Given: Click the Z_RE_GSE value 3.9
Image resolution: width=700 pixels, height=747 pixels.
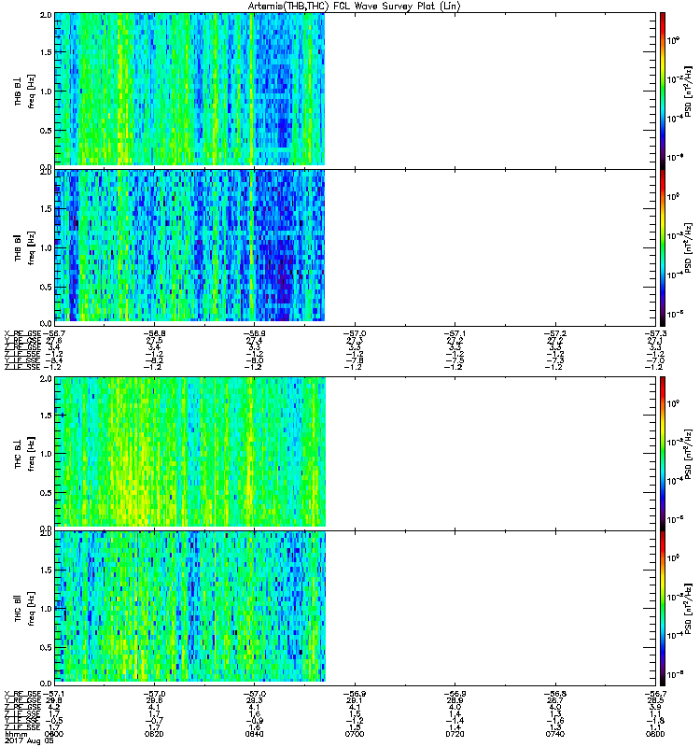Looking at the screenshot, I should click(x=655, y=708).
